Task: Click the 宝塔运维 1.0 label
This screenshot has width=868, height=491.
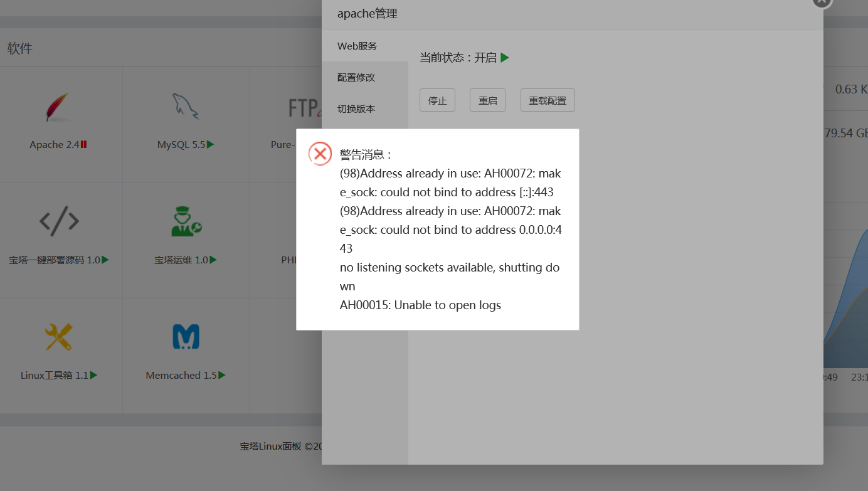Action: click(181, 260)
